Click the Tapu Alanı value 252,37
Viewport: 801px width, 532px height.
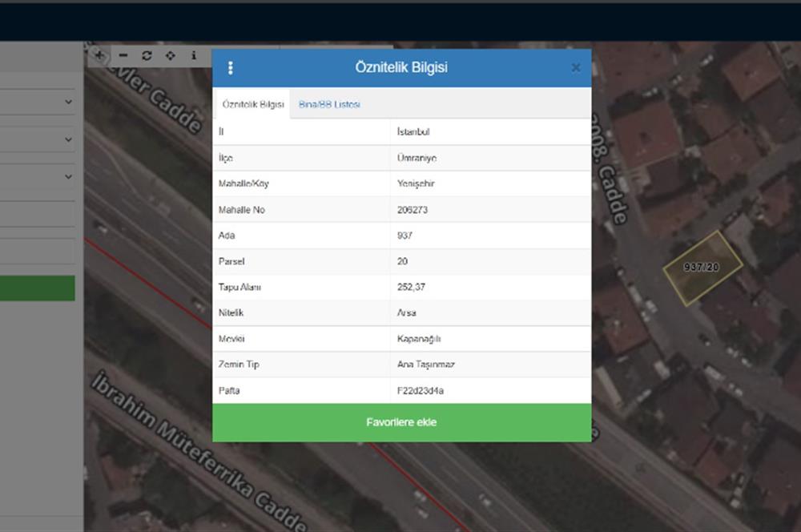point(411,287)
